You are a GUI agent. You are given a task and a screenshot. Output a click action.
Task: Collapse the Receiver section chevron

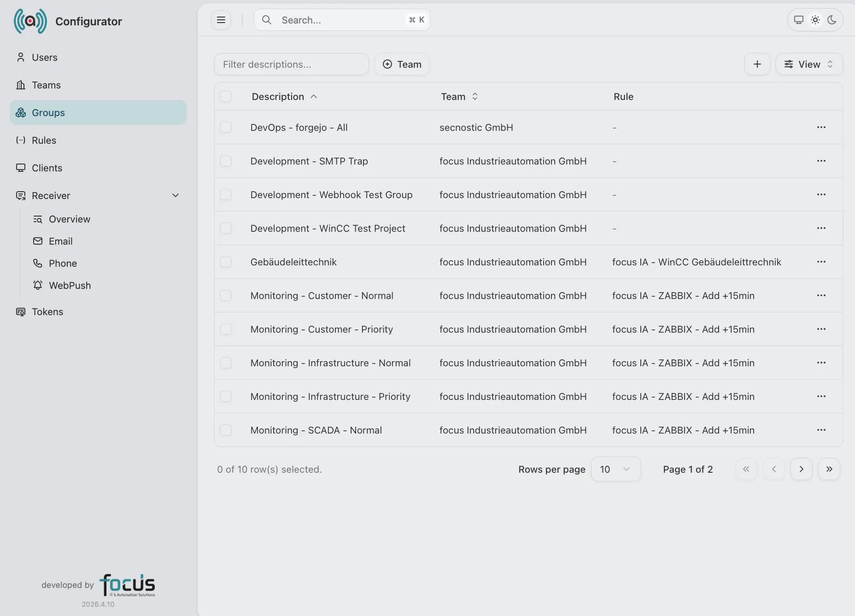[176, 195]
